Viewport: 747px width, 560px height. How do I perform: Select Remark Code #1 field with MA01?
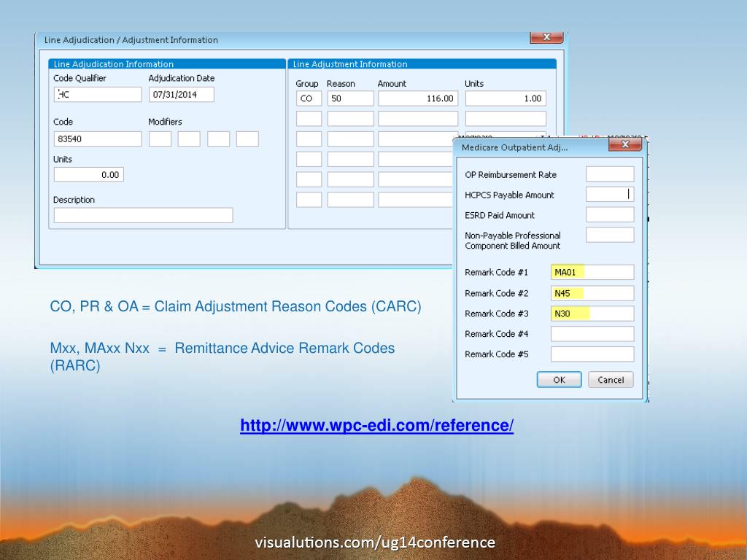tap(592, 273)
